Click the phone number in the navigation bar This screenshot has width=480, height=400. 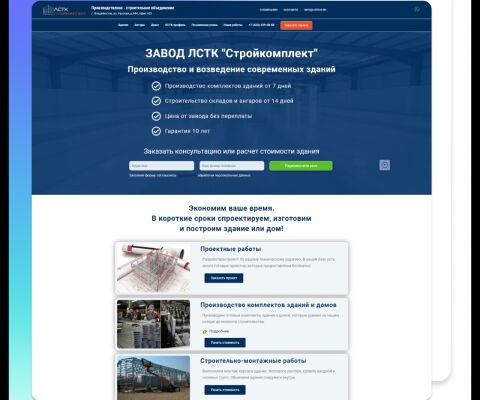tap(262, 25)
